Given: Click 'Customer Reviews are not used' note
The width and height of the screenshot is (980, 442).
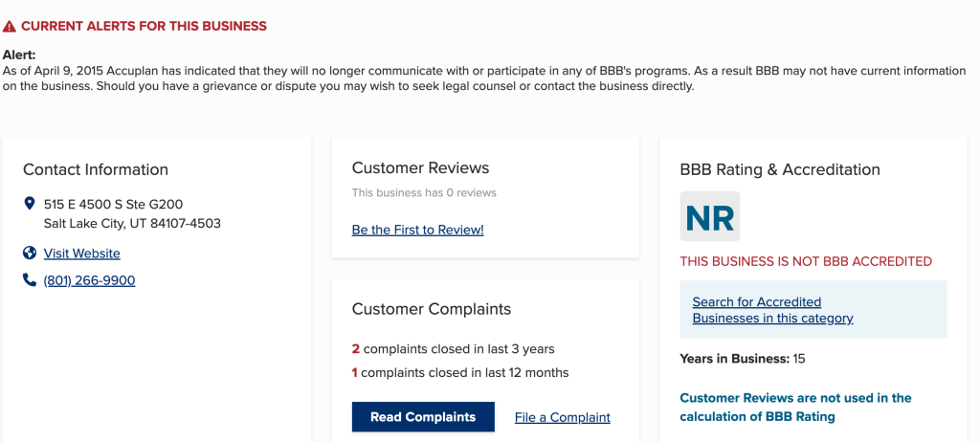Looking at the screenshot, I should 795,407.
